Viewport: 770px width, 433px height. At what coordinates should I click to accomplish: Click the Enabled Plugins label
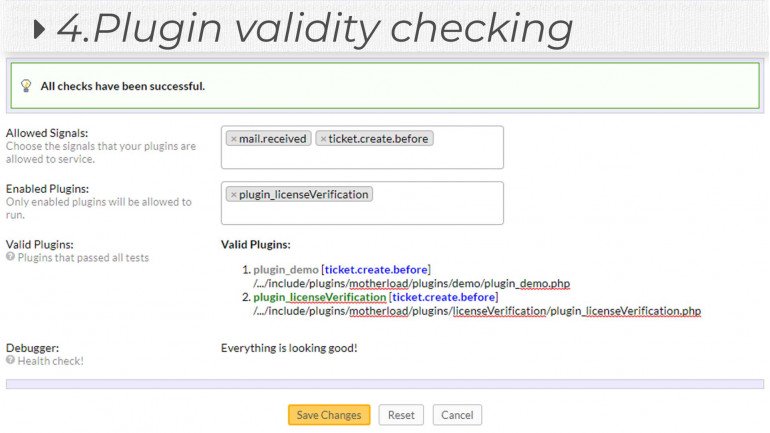coord(47,189)
